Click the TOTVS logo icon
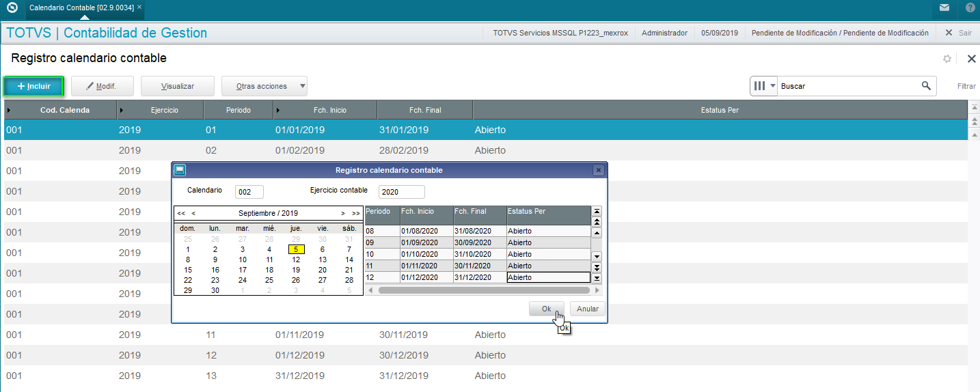980x392 pixels. pos(12,8)
